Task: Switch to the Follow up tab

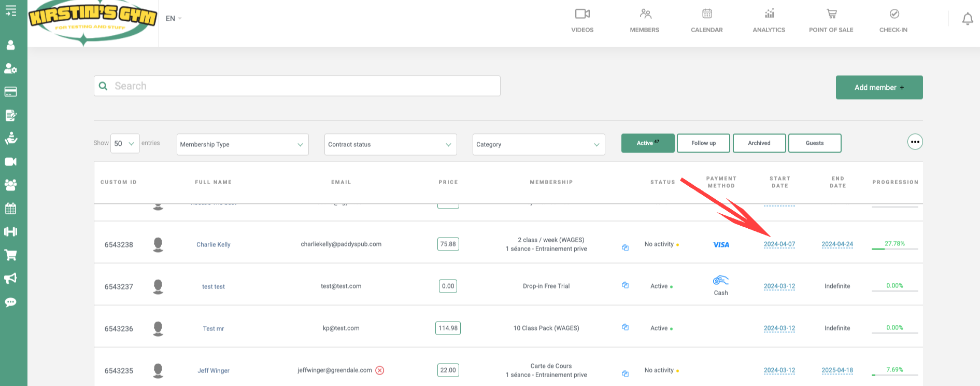Action: pyautogui.click(x=703, y=143)
